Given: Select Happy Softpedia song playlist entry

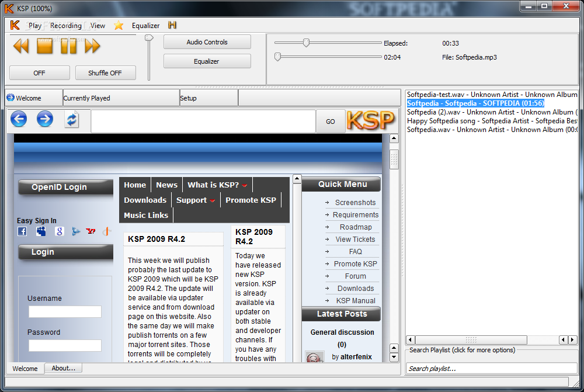Looking at the screenshot, I should [x=492, y=121].
